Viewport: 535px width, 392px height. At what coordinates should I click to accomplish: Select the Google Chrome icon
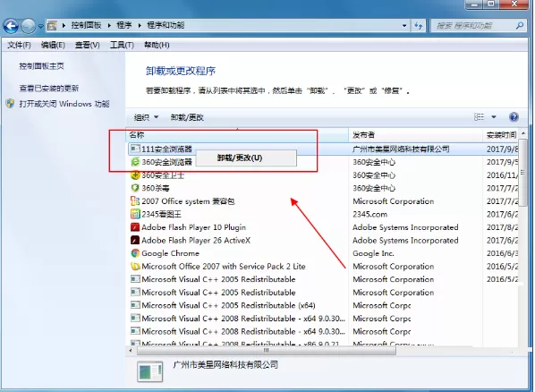[135, 253]
